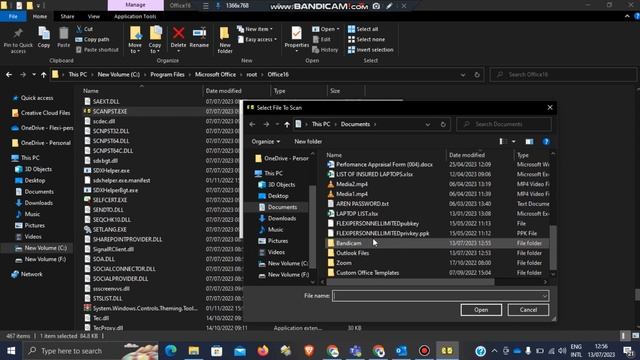Select the Manage contextual tab
The image size is (640, 360).
(x=136, y=5)
